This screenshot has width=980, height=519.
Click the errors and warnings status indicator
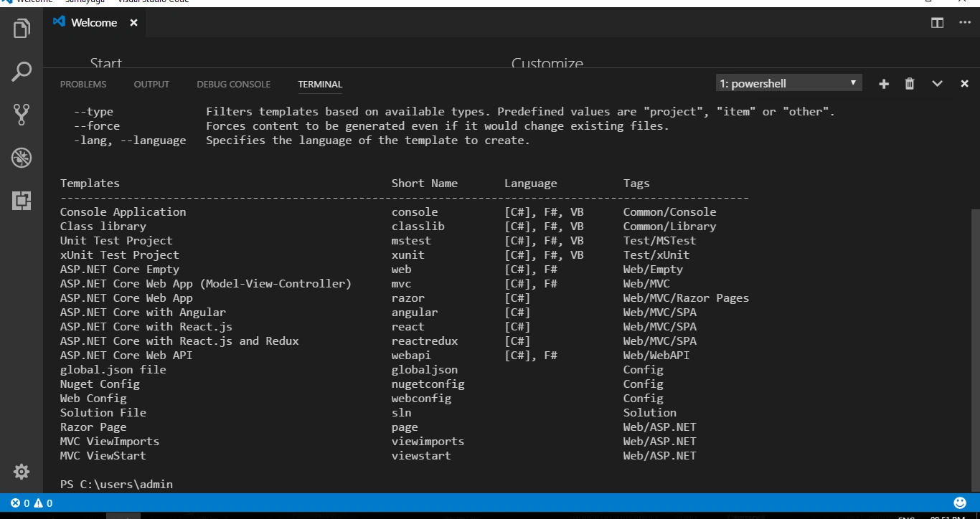pos(32,503)
